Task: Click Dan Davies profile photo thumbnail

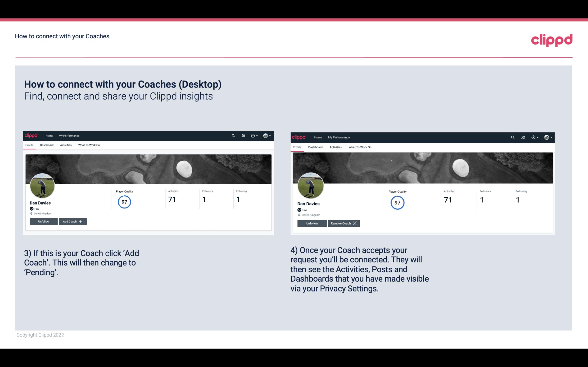Action: click(42, 186)
